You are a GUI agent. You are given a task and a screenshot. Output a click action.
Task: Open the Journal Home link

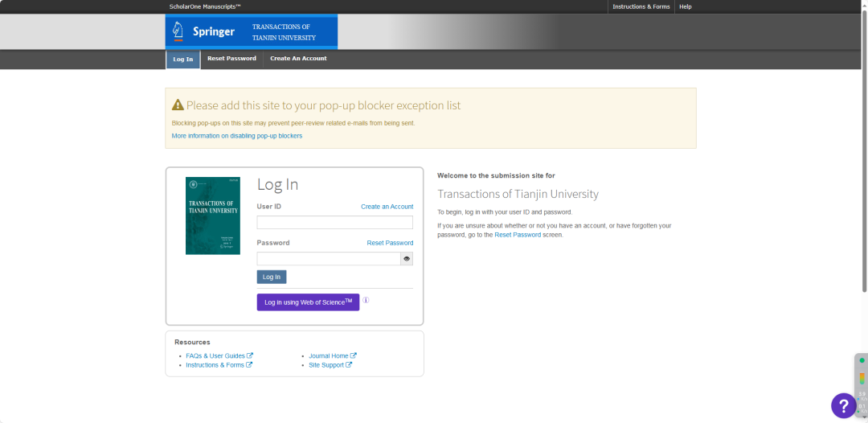point(329,356)
